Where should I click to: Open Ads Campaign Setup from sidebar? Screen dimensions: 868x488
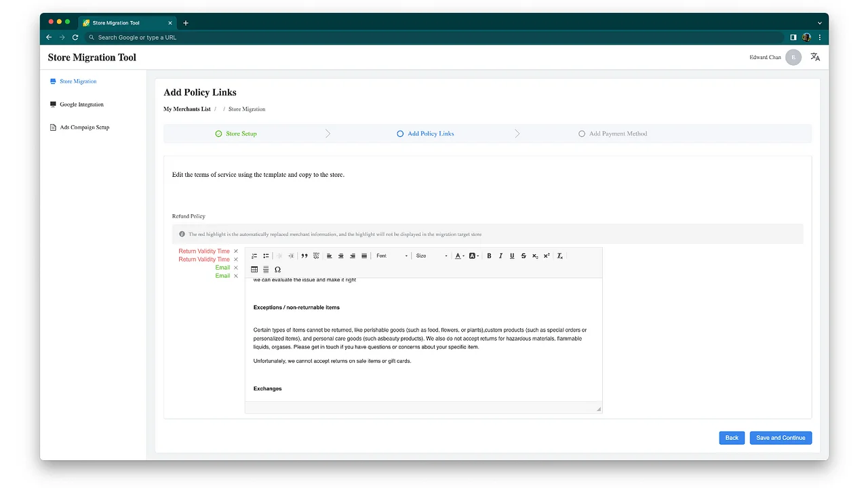83,127
